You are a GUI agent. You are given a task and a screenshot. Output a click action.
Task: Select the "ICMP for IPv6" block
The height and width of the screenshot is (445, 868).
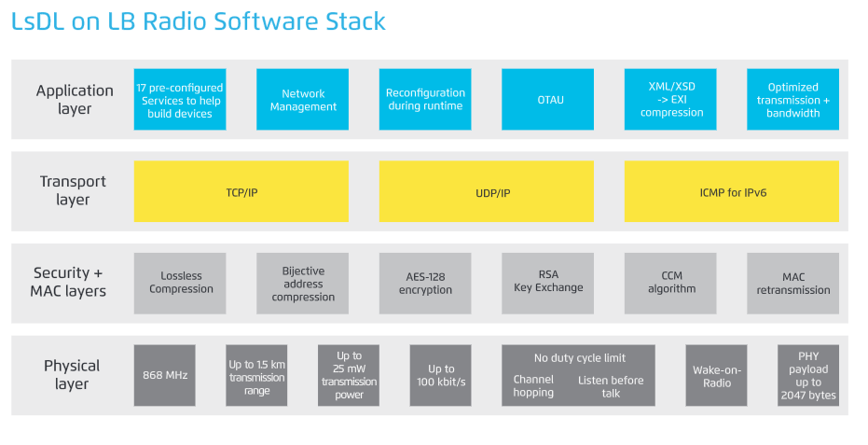(732, 191)
